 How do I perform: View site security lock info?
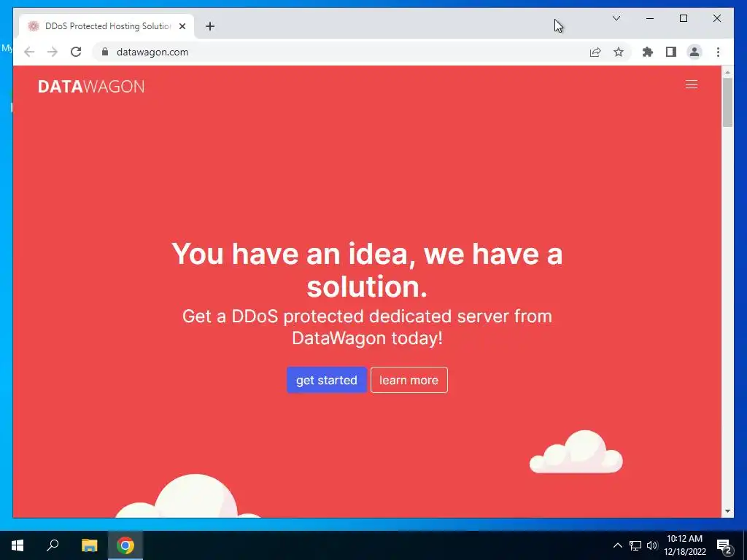coord(105,52)
